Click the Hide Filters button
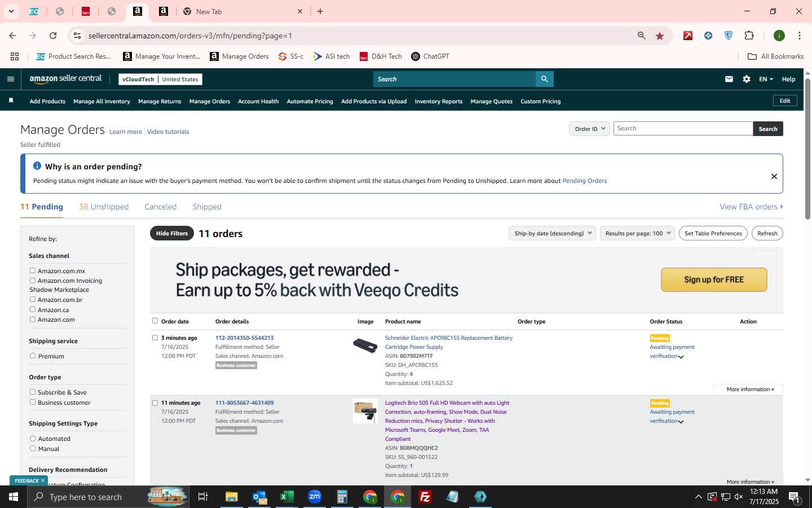Screen dimensions: 812x508 (172, 233)
